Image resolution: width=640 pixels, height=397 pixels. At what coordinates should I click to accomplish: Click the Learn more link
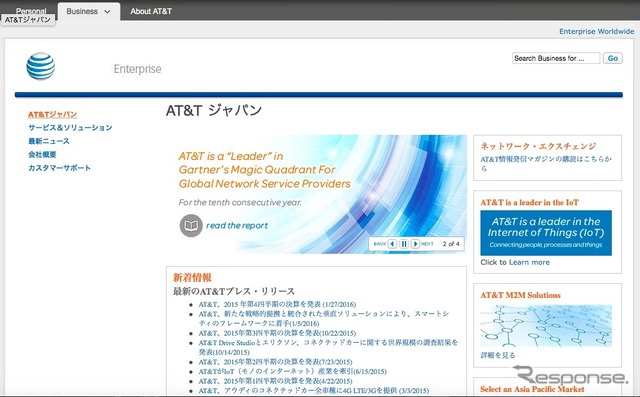(529, 262)
